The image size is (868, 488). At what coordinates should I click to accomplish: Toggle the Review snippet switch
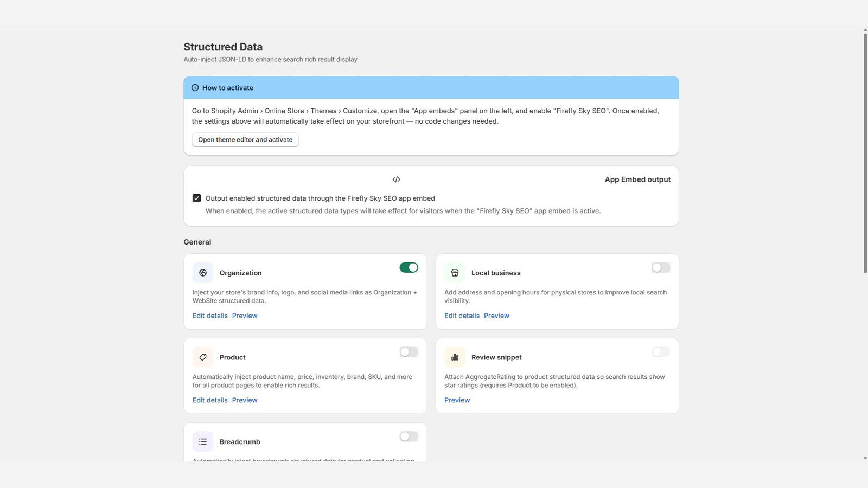point(661,352)
